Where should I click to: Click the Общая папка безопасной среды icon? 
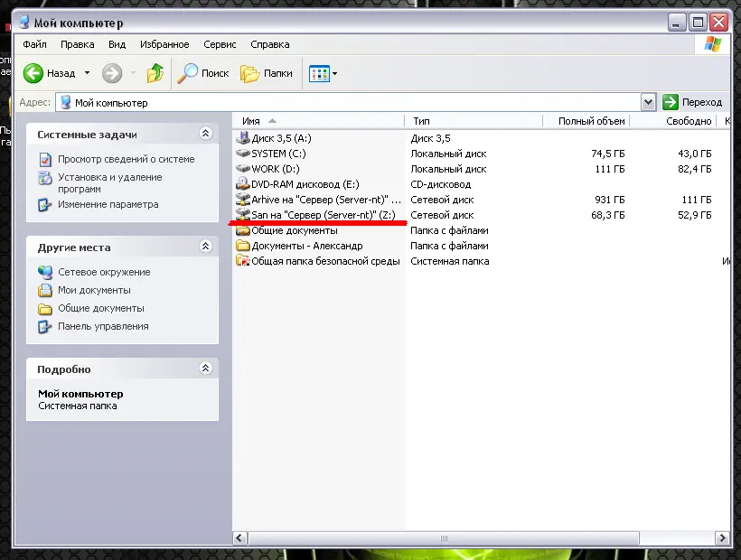click(x=243, y=261)
